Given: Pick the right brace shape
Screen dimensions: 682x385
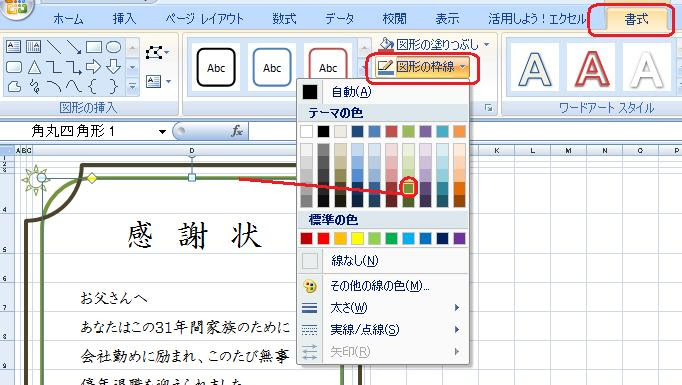Looking at the screenshot, I should pos(113,87).
